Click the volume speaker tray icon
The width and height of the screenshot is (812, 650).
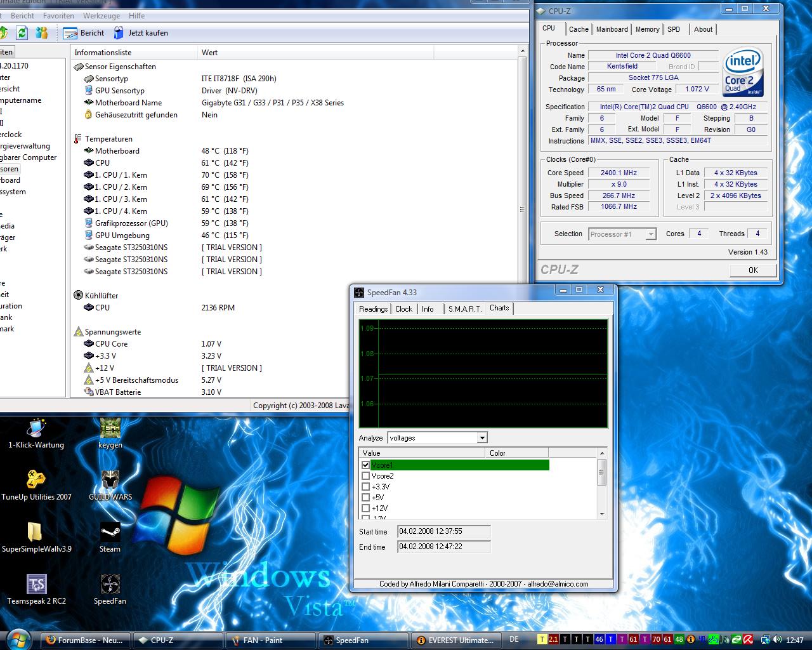[778, 640]
